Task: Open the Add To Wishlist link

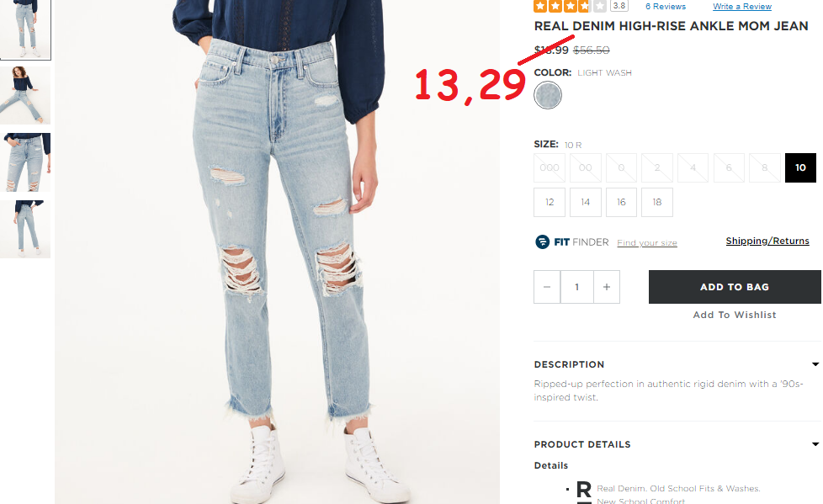Action: point(735,315)
